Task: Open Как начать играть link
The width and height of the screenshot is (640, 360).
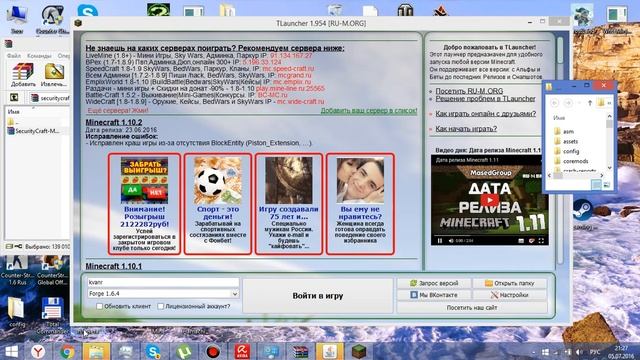Action: point(466,129)
